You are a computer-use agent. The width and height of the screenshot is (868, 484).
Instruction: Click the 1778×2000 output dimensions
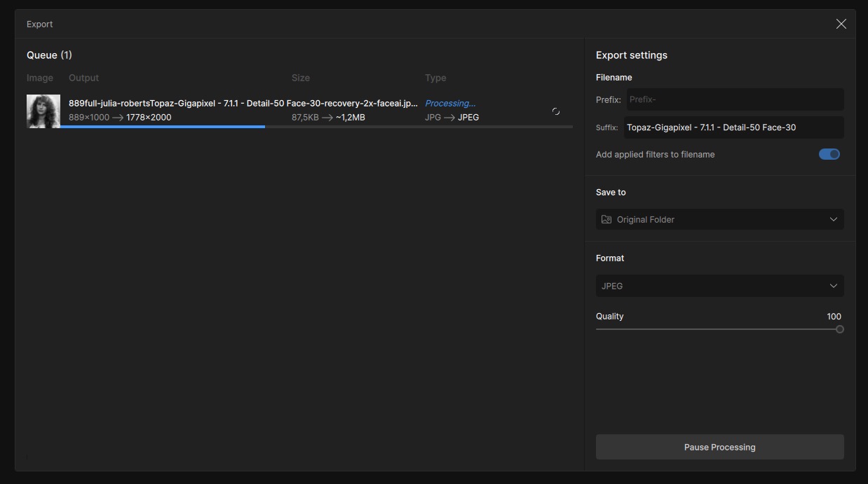click(x=149, y=117)
